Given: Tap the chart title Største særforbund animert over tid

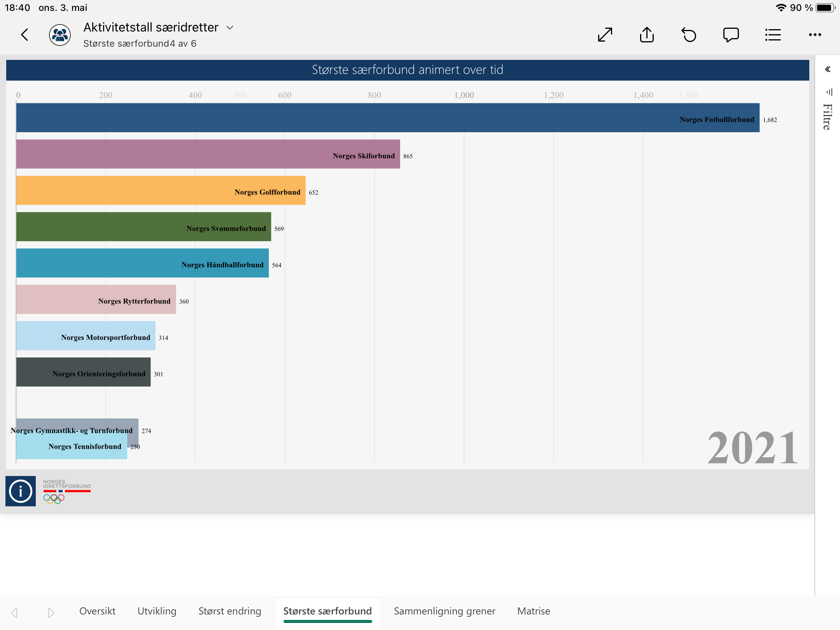Looking at the screenshot, I should pyautogui.click(x=408, y=70).
